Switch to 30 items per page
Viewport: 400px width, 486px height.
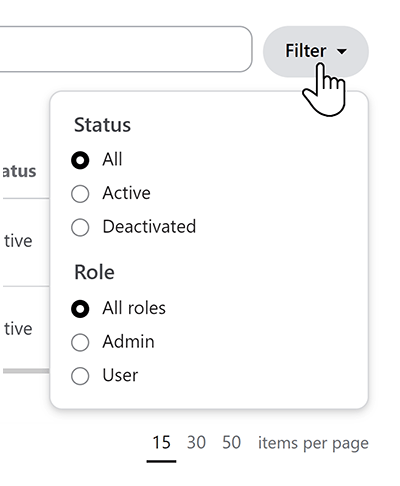pyautogui.click(x=196, y=443)
